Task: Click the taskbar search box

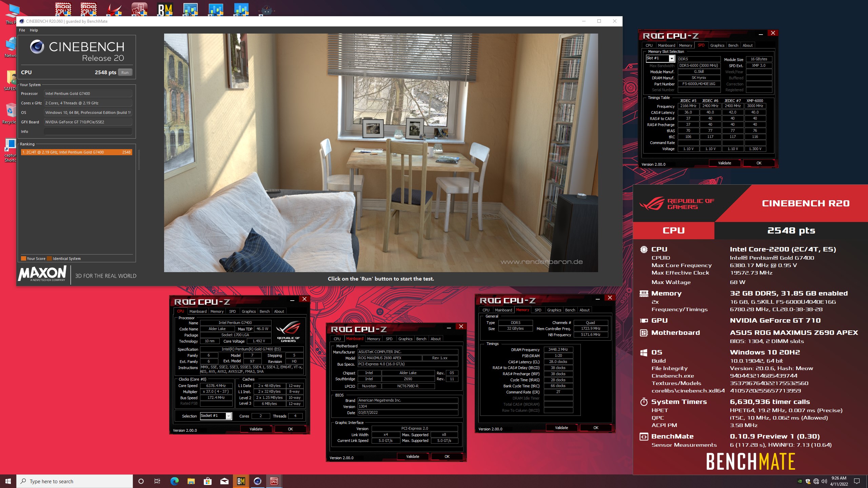Action: (x=75, y=481)
